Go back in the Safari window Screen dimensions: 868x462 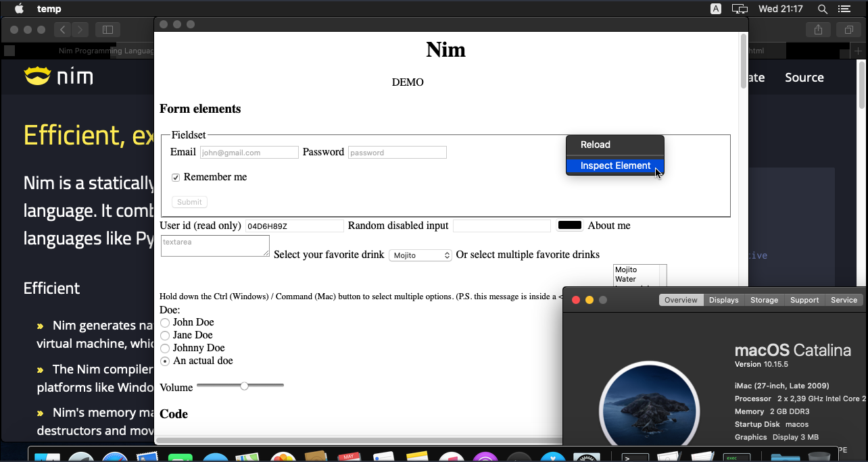point(63,30)
